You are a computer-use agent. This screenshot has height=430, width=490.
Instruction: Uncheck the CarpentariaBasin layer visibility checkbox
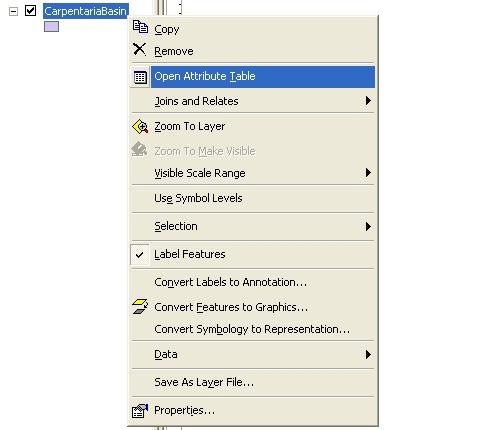pos(30,11)
